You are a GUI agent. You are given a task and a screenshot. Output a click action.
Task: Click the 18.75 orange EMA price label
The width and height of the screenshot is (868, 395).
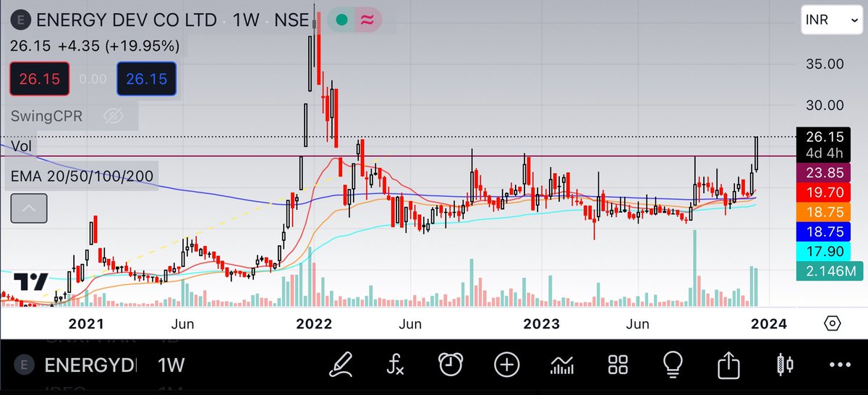pos(824,211)
